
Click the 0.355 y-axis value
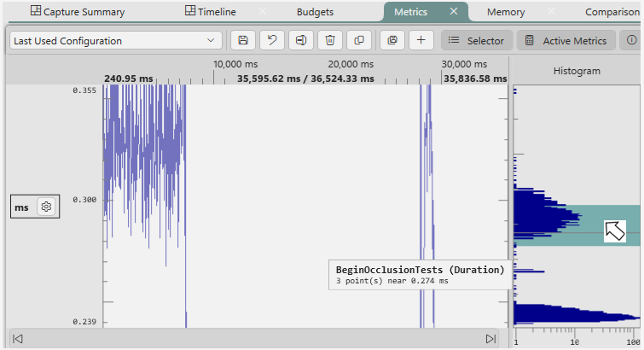point(84,90)
